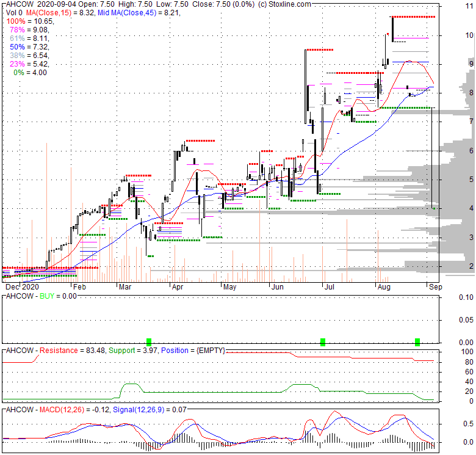Click the '23% = 5.42' Fibonacci level
Screen dimensions: 476x455
pyautogui.click(x=29, y=64)
